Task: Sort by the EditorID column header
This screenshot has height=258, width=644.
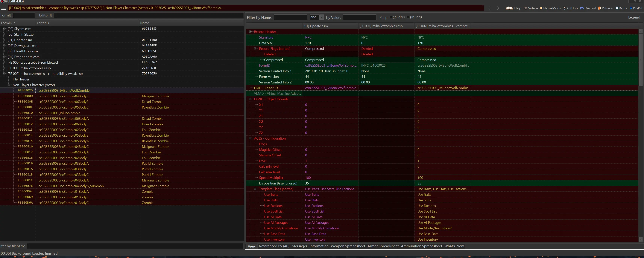Action: 87,23
